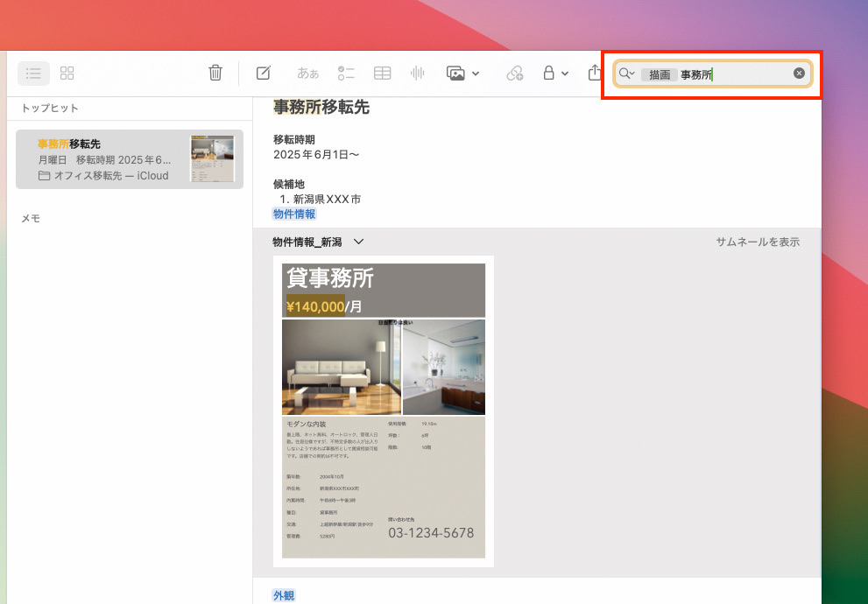The width and height of the screenshot is (868, 604).
Task: Open the 外観 tag link
Action: [284, 596]
